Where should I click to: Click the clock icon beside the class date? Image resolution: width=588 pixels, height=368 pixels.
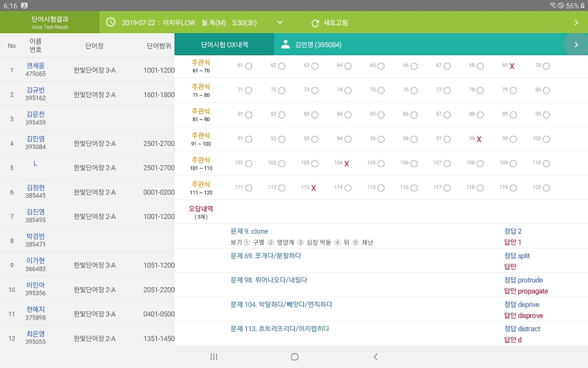(x=111, y=22)
